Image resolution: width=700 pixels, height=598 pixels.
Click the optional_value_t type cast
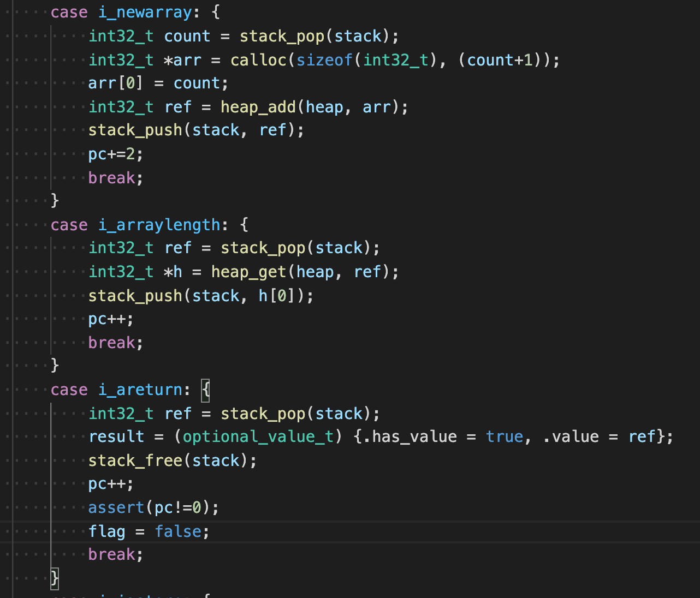point(258,436)
